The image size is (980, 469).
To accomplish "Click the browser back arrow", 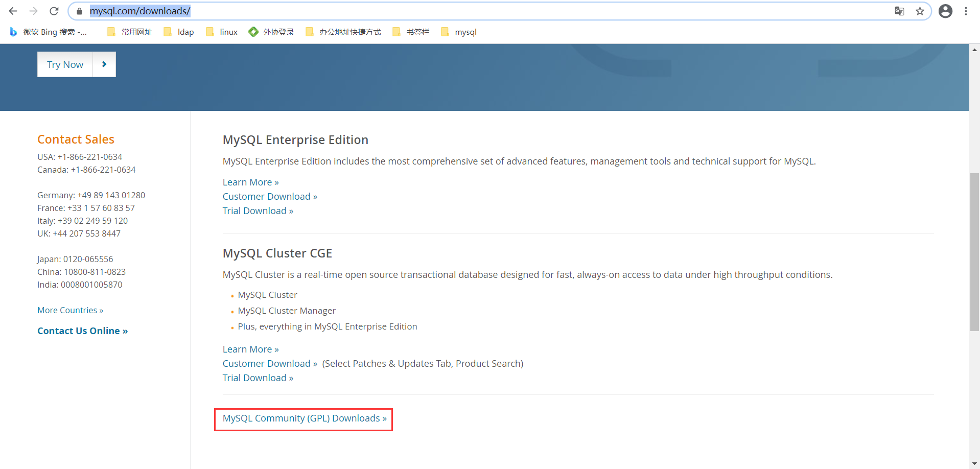I will (13, 11).
